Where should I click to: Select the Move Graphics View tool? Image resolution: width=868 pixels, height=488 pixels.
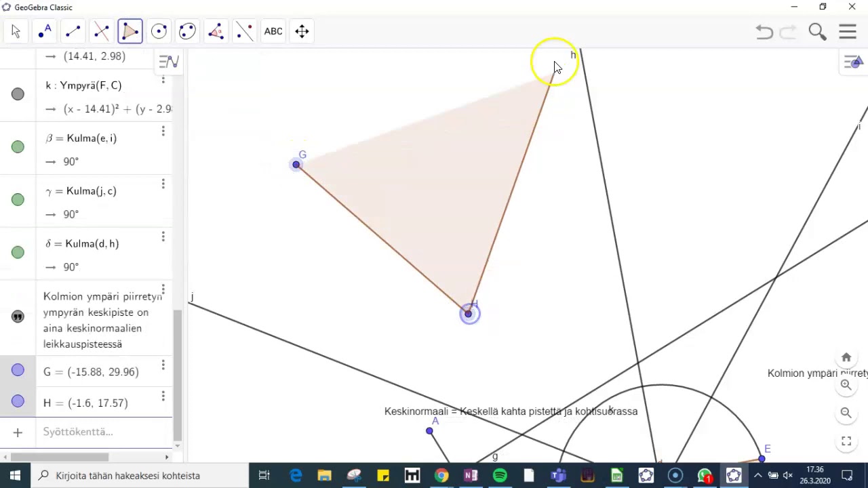tap(302, 31)
